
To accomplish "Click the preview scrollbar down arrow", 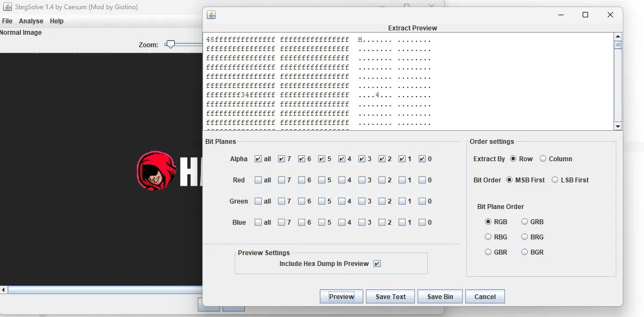I will 618,126.
